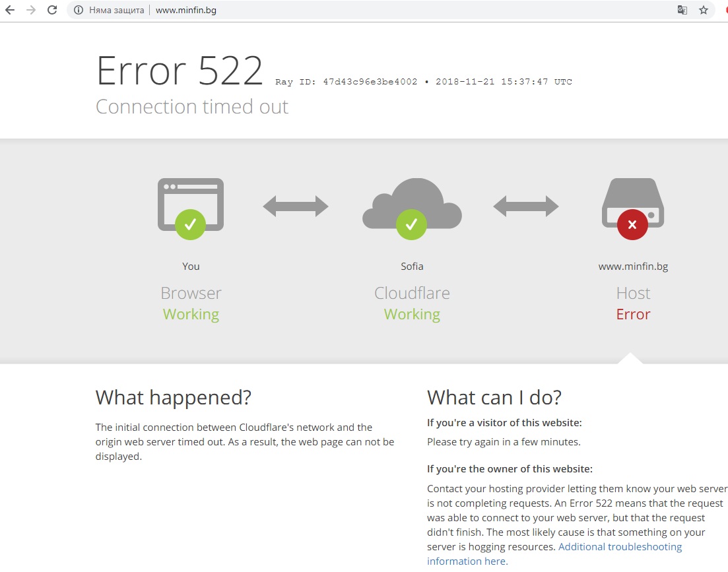Viewport: 728px width, 572px height.
Task: Click the 'What happened?' heading
Action: 173,398
